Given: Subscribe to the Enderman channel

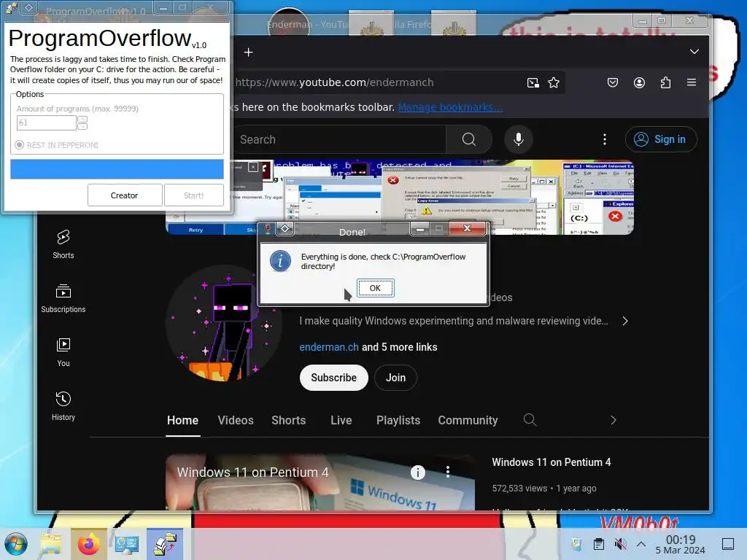Looking at the screenshot, I should [x=334, y=378].
